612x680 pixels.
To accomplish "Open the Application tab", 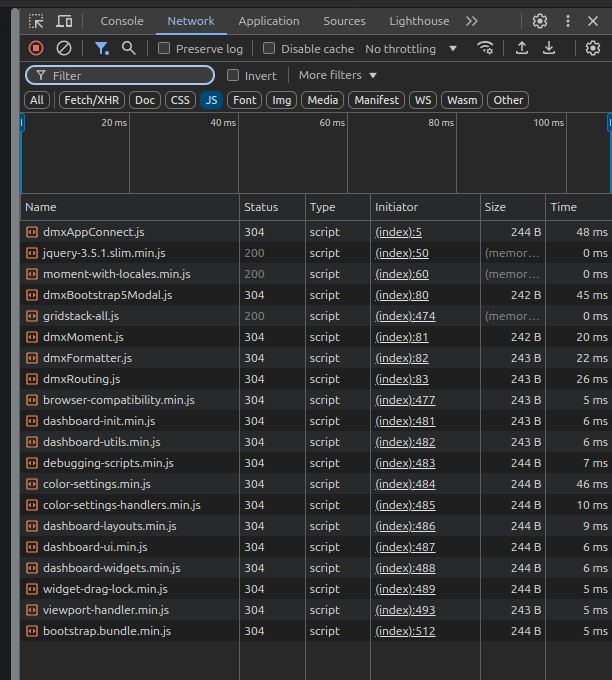I will pos(268,21).
